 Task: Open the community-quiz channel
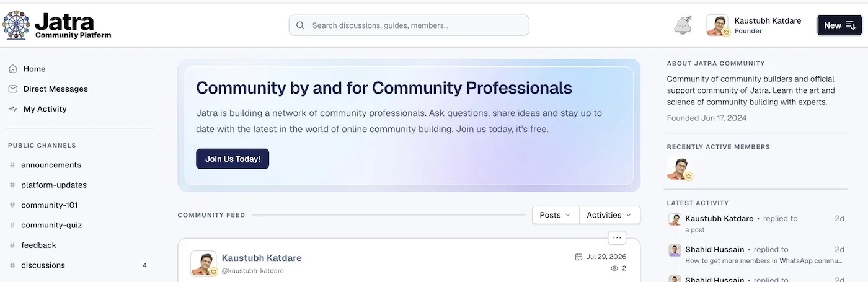coord(51,225)
